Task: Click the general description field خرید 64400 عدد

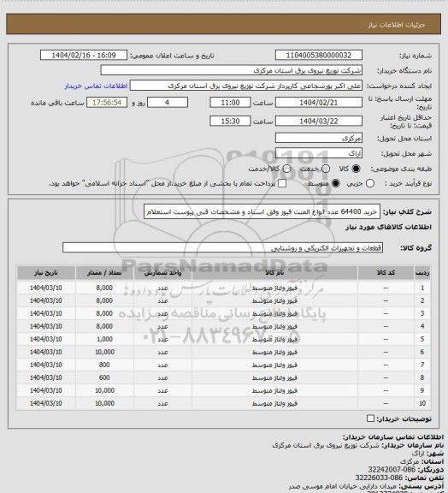Action: [262, 211]
